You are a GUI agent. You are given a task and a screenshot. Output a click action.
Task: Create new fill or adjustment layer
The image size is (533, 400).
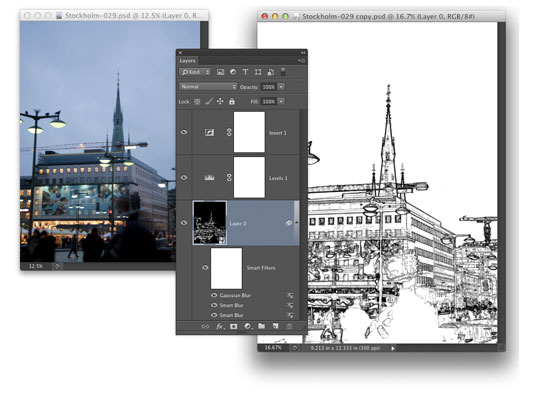[248, 326]
